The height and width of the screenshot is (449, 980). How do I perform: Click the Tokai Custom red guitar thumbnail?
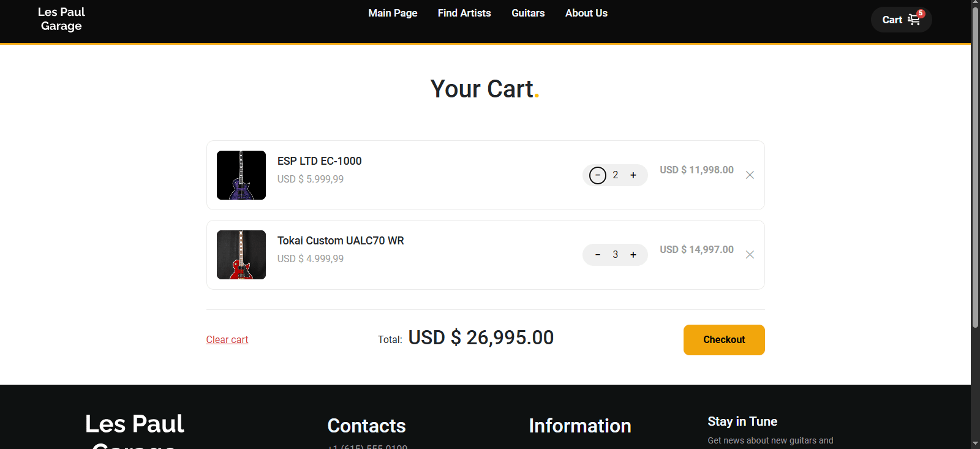[241, 255]
